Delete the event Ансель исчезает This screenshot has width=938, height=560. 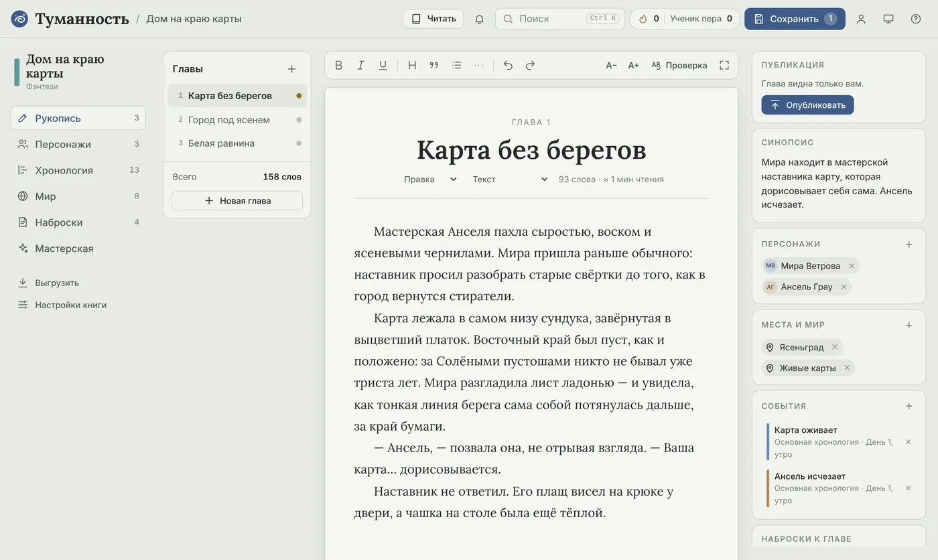(909, 488)
